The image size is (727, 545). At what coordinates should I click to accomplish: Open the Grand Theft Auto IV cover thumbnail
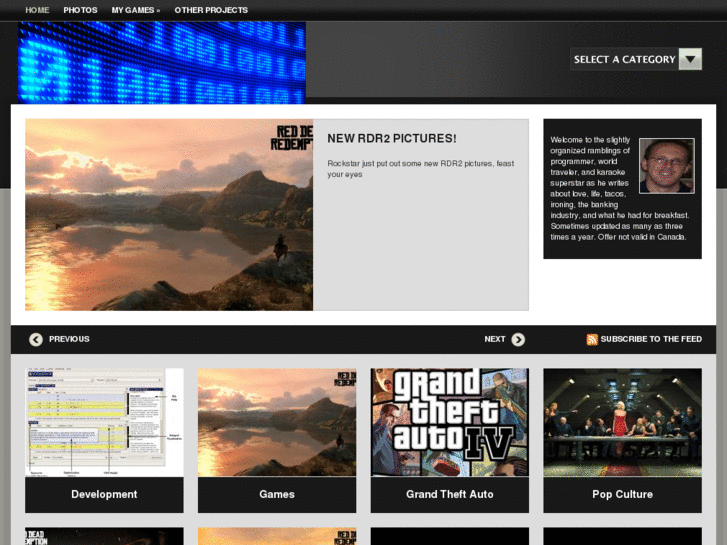(450, 422)
